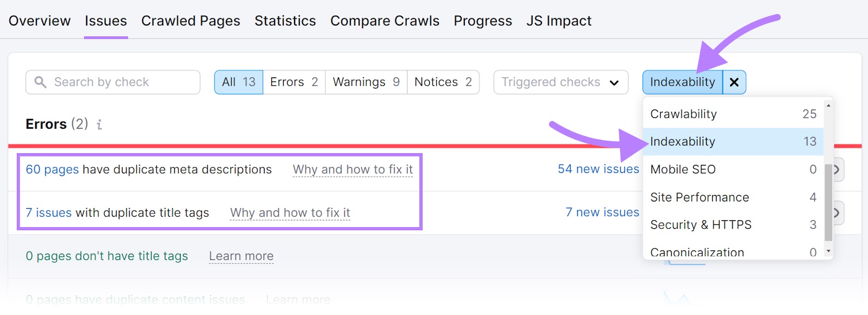Switch to the Statistics tab

[285, 21]
